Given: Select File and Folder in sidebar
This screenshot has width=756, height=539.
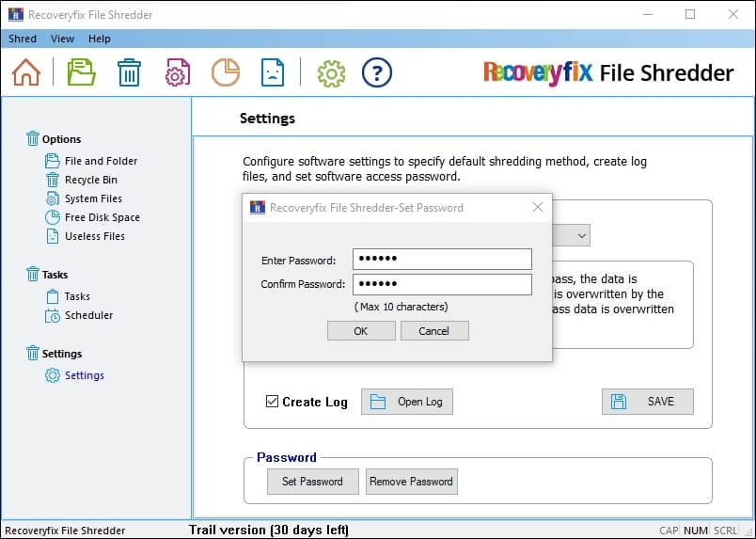Looking at the screenshot, I should pyautogui.click(x=101, y=161).
